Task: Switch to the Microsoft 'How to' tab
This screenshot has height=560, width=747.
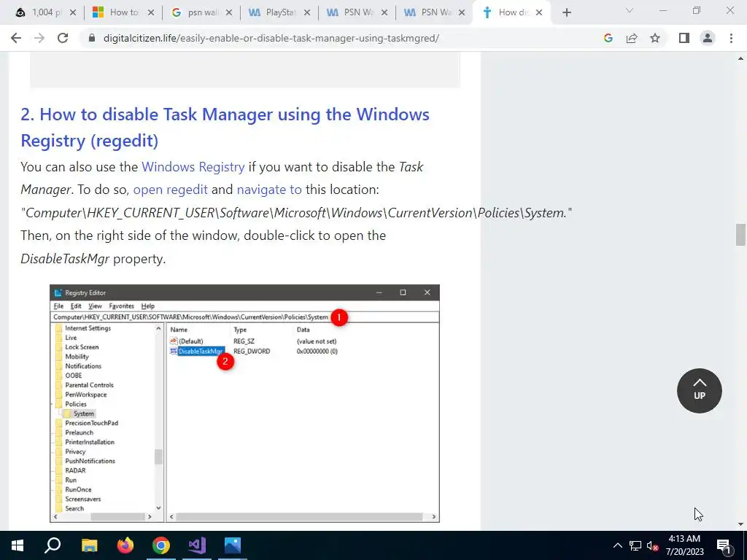Action: point(123,12)
